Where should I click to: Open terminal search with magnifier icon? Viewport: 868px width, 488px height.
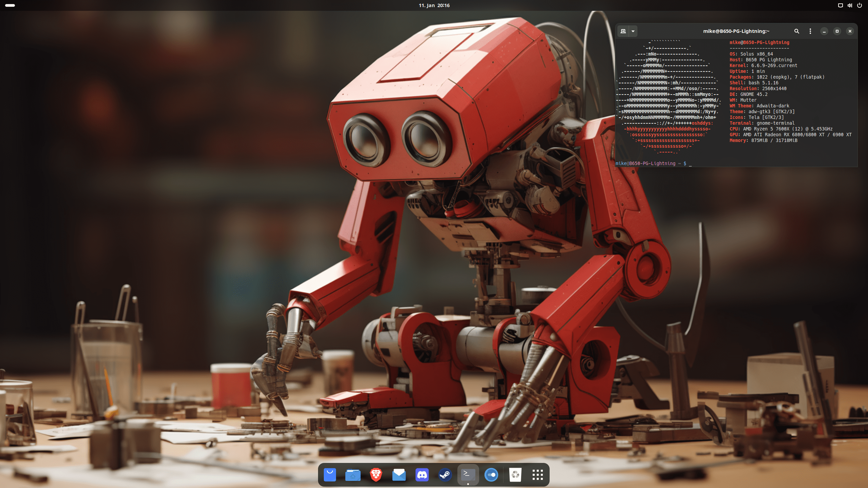pyautogui.click(x=797, y=31)
